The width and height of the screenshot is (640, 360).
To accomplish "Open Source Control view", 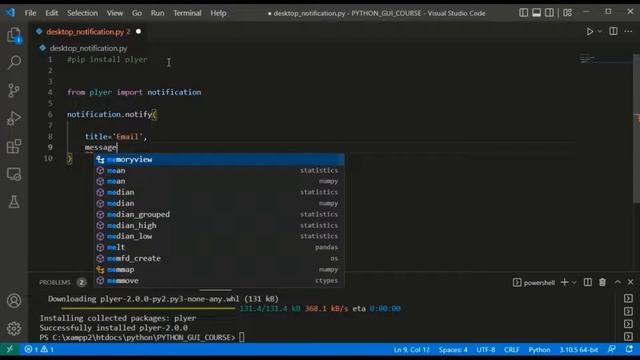I will tap(14, 90).
